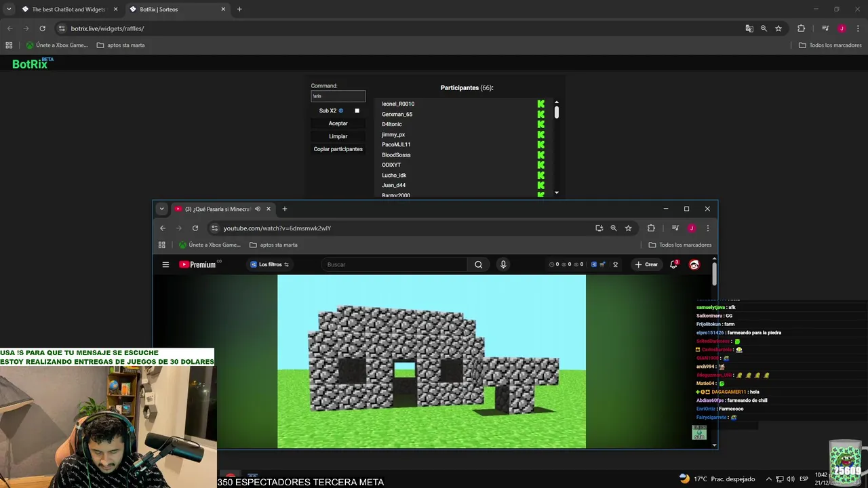Open apps grid in BotRix bookmarks bar

9,45
